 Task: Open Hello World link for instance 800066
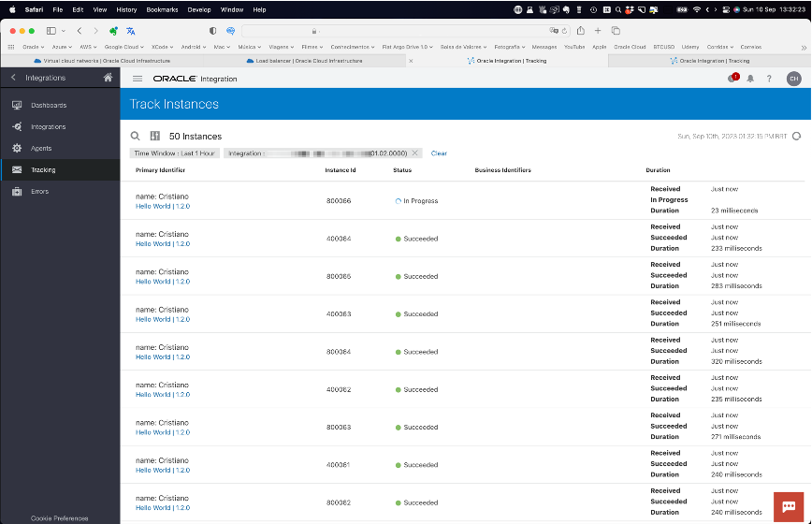point(152,206)
